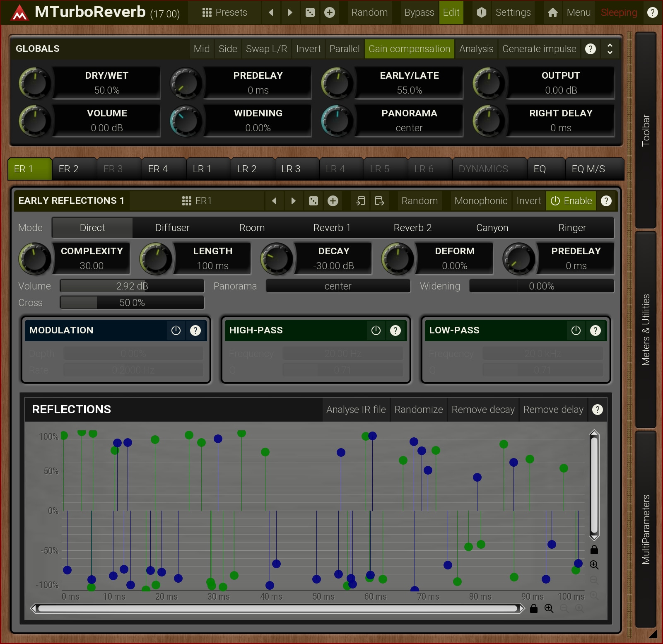Click the Cross slider bar

coord(132,303)
